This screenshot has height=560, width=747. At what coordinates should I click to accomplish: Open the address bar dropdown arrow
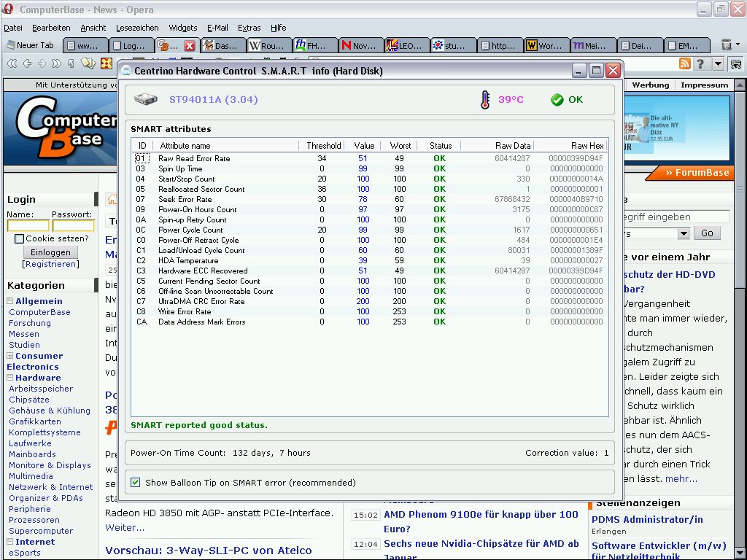pyautogui.click(x=718, y=63)
